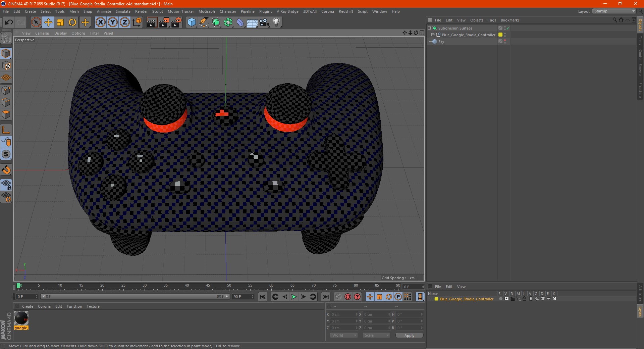Toggle Subdivision Surface enable checkmark
Screen dimensions: 644x349
point(508,28)
